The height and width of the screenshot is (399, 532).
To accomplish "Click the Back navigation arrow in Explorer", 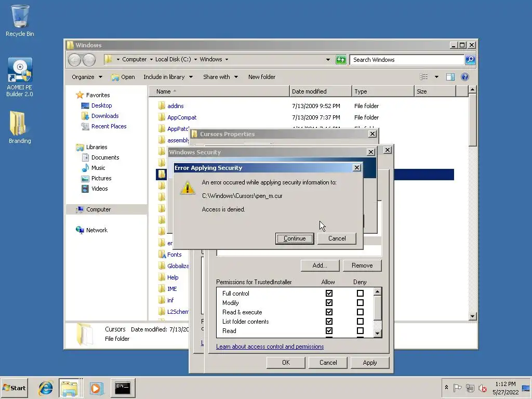I will pos(74,60).
